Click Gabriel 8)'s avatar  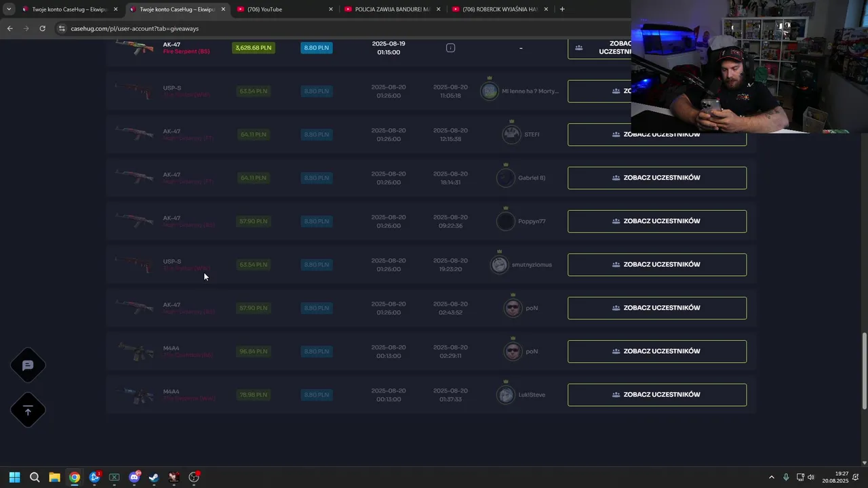(506, 178)
